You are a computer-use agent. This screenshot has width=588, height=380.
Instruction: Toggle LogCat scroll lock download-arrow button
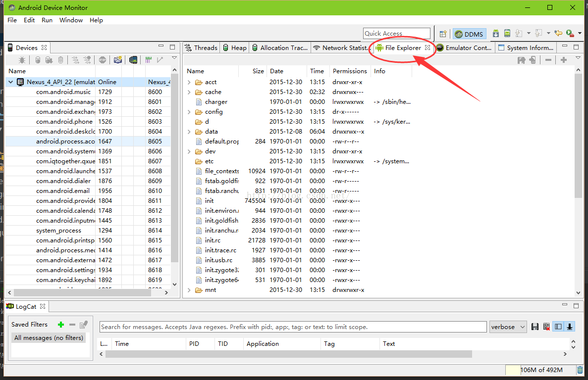pos(570,327)
